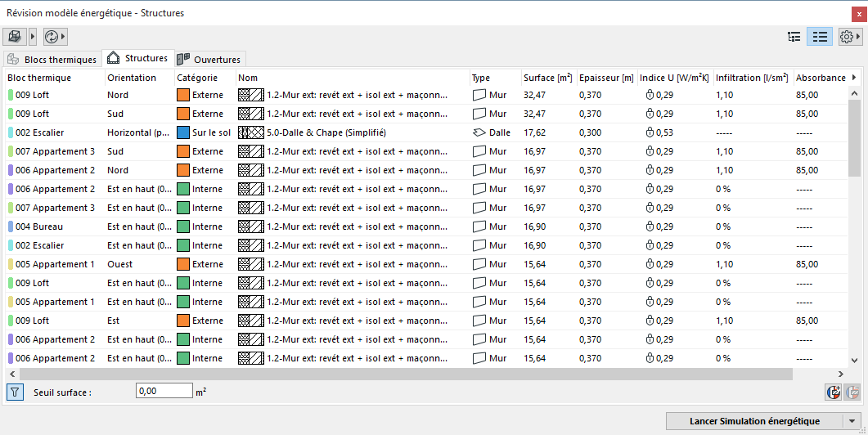Click wall icon in 005 Appartement 1 Ouest row

click(x=479, y=265)
